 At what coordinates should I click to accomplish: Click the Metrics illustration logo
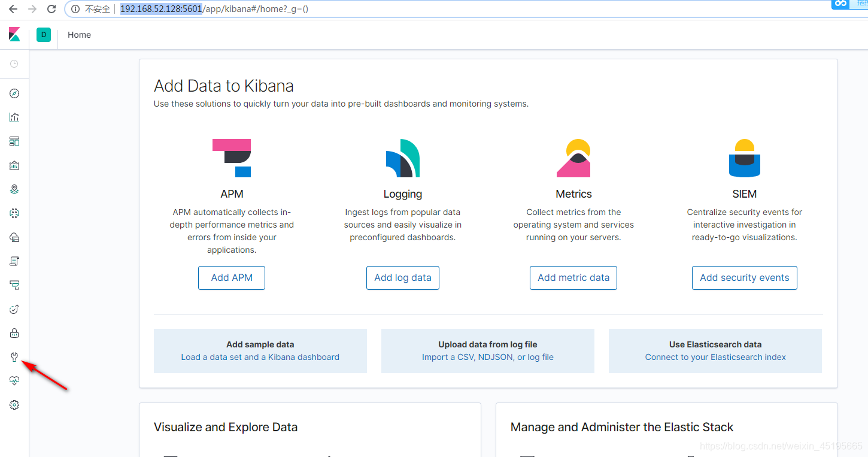point(573,158)
